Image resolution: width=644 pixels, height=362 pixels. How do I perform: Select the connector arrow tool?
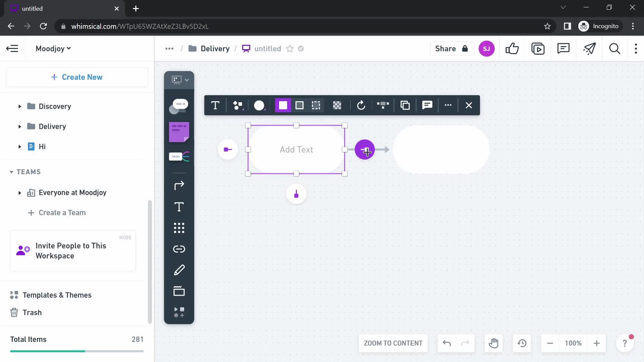coord(179,185)
